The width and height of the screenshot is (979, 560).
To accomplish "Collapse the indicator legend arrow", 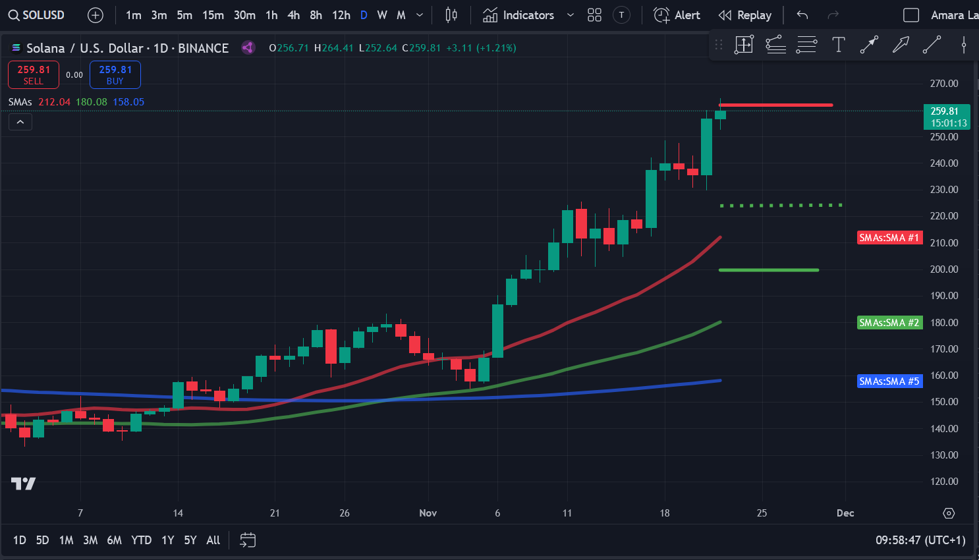I will [20, 122].
